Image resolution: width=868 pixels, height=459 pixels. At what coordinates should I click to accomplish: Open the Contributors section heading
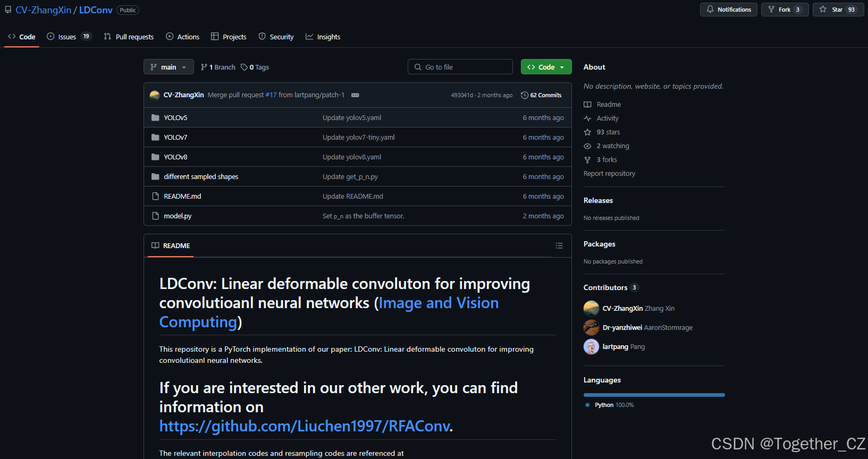pos(605,287)
